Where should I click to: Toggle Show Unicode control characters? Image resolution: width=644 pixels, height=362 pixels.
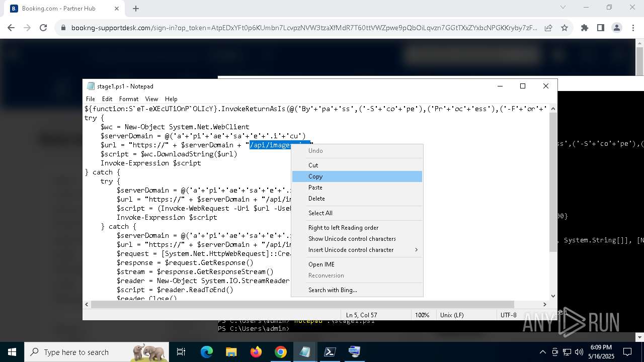tap(357, 239)
